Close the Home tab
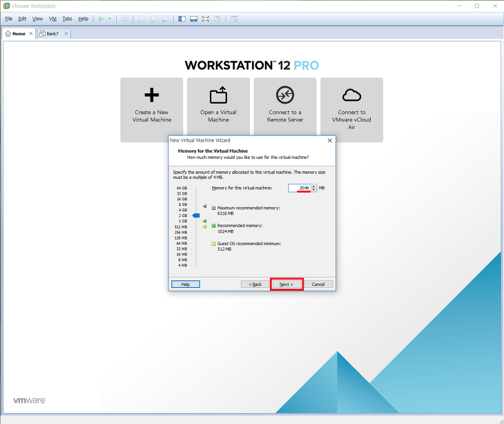 [31, 33]
